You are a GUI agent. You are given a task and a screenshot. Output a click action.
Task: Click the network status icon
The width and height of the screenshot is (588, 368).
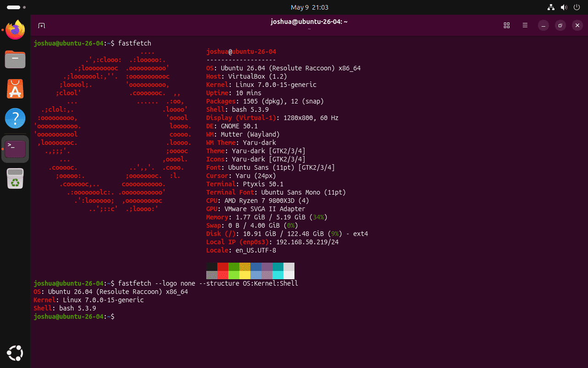pyautogui.click(x=551, y=7)
